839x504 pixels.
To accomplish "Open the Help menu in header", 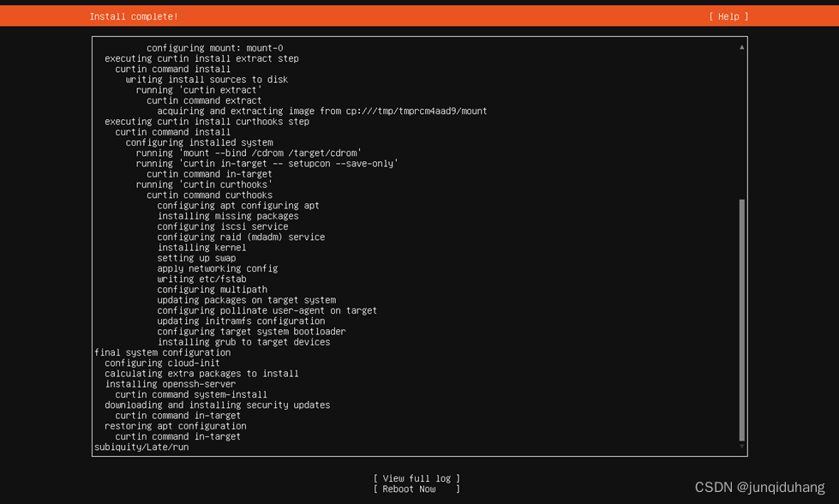I will click(x=728, y=16).
